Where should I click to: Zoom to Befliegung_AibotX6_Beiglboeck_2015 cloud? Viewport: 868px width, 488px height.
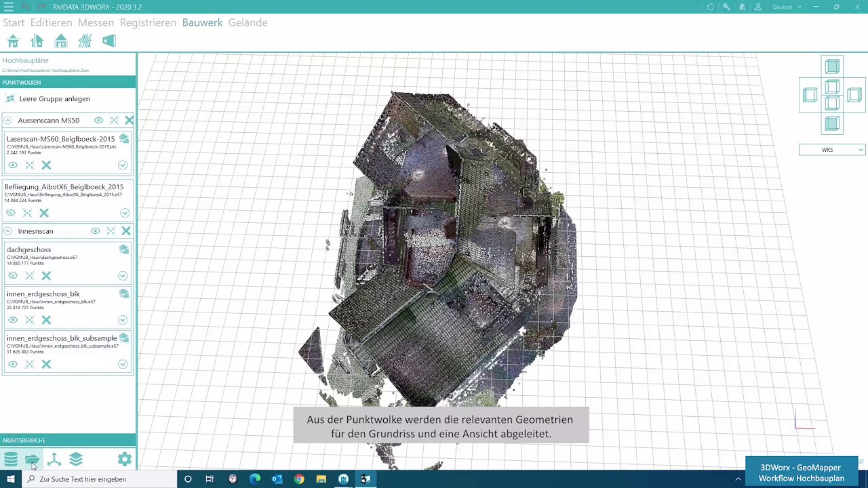[27, 213]
